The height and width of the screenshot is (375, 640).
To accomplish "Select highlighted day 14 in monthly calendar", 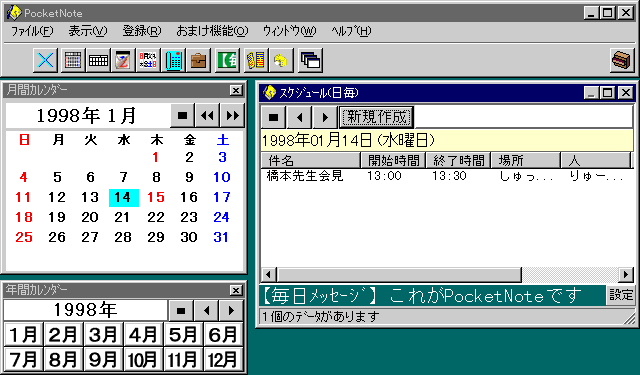I will [124, 197].
